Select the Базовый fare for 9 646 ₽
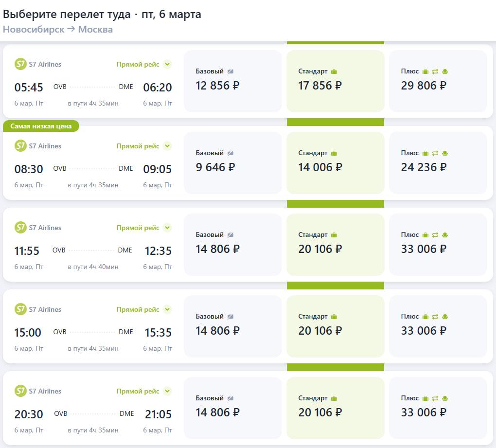This screenshot has height=448, width=496. [233, 162]
